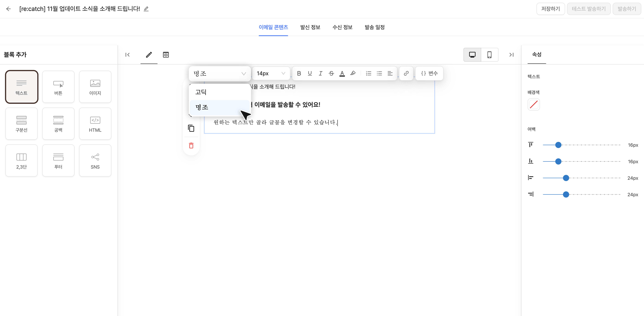The height and width of the screenshot is (316, 644).
Task: Open preview mode eye icon
Action: 166,55
